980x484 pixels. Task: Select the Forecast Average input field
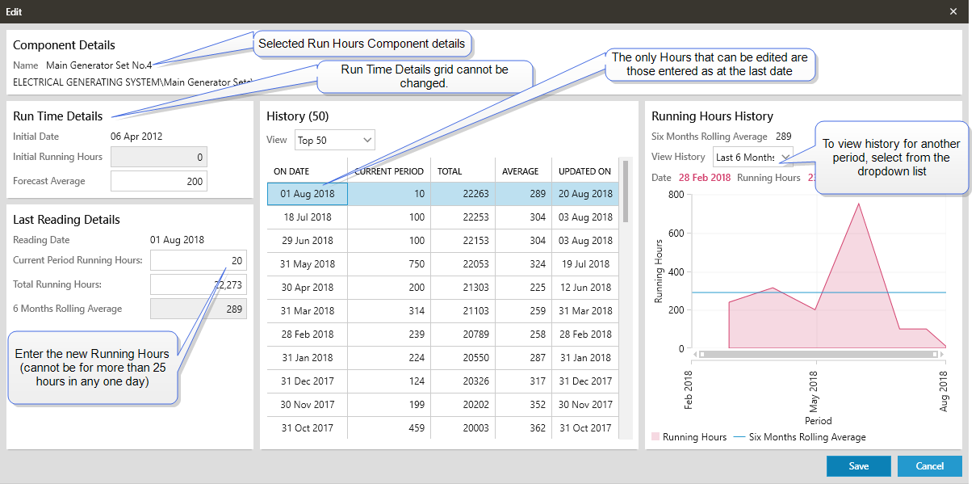[x=158, y=181]
